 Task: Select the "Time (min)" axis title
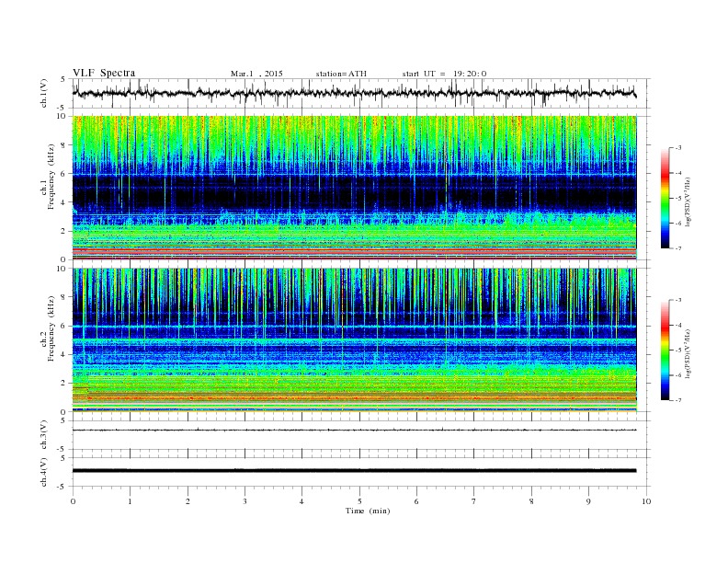pos(368,511)
